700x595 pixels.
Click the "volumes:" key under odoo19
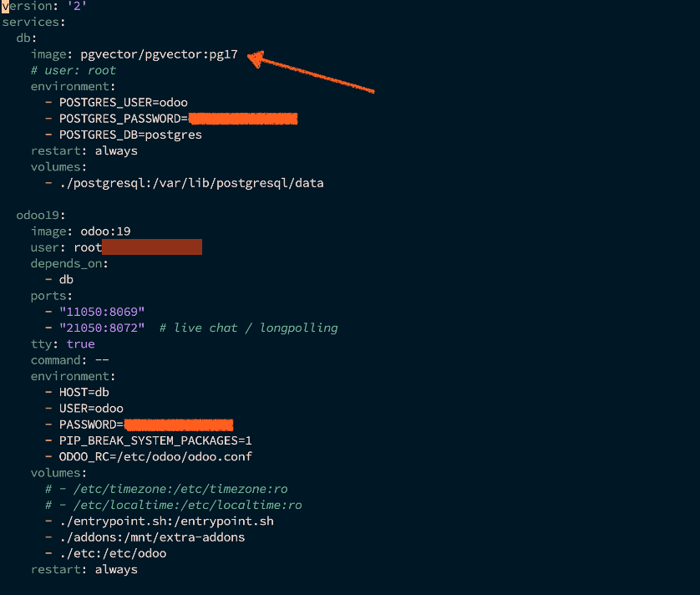pos(58,473)
